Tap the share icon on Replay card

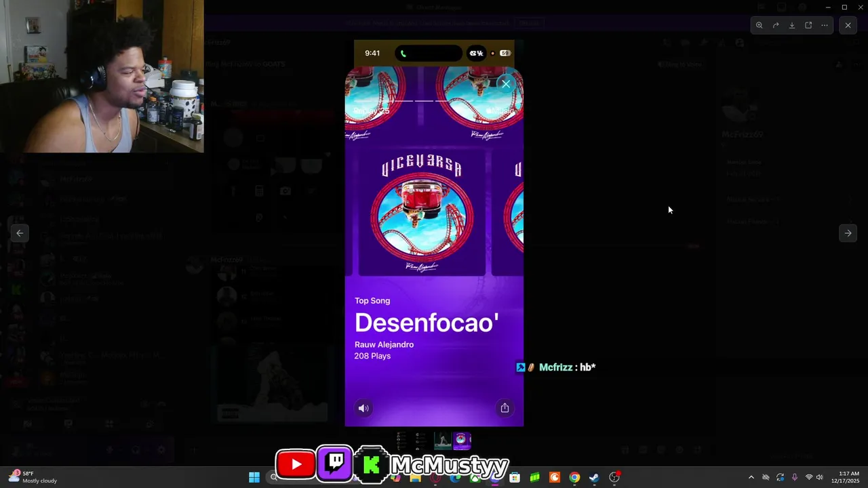[x=505, y=408]
